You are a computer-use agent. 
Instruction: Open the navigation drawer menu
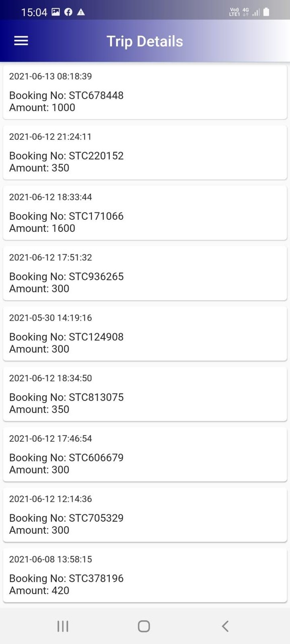[x=21, y=41]
